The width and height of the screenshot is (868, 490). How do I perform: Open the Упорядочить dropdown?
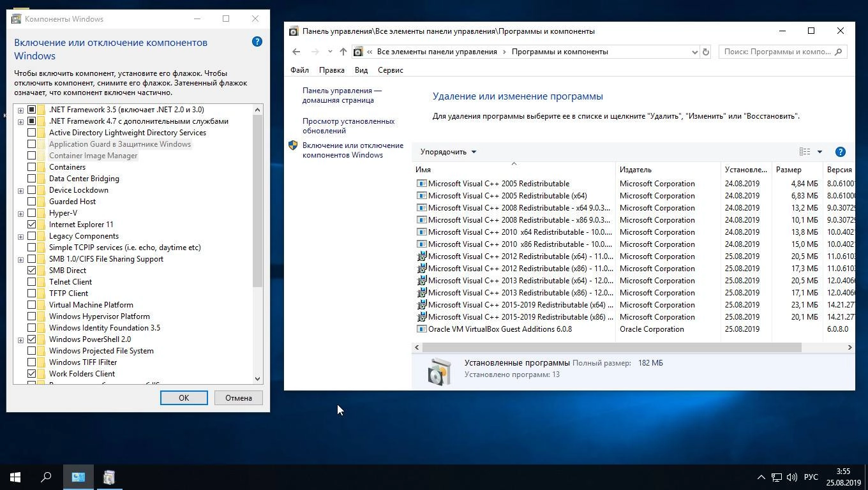pos(448,152)
